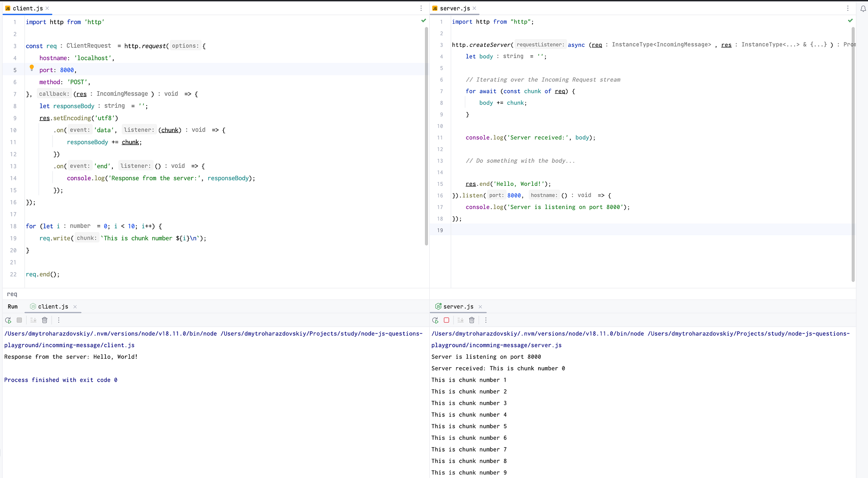Image resolution: width=868 pixels, height=478 pixels.
Task: Rerun the server.js run configuration
Action: point(435,320)
